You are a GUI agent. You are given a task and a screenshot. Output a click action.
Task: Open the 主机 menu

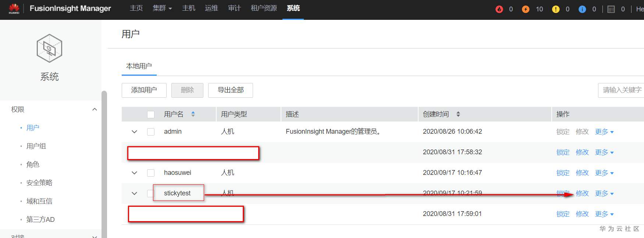(189, 8)
